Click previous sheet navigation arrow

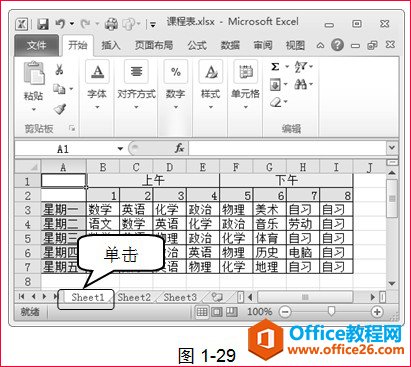tap(33, 296)
